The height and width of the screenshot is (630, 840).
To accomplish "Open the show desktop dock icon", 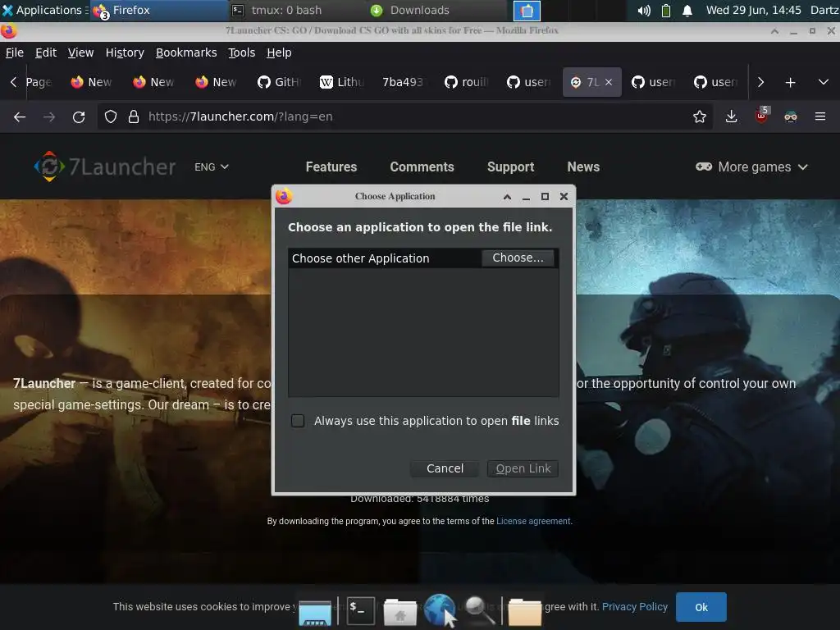I will [315, 612].
